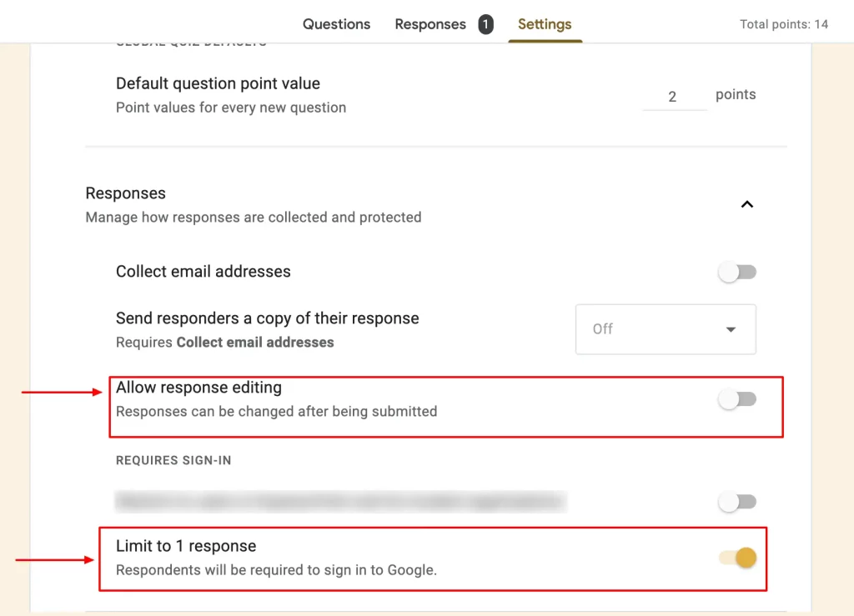This screenshot has height=616, width=854.
Task: Click the Responses count badge icon
Action: tap(485, 24)
